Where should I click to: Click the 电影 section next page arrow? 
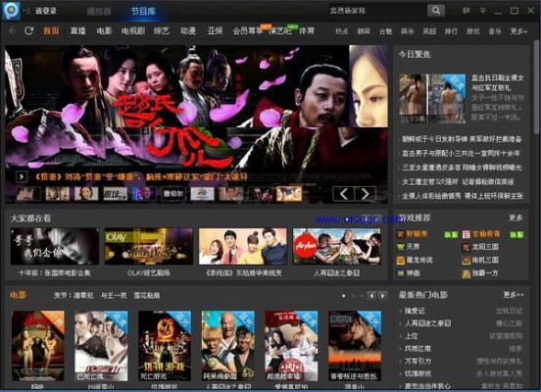click(382, 296)
